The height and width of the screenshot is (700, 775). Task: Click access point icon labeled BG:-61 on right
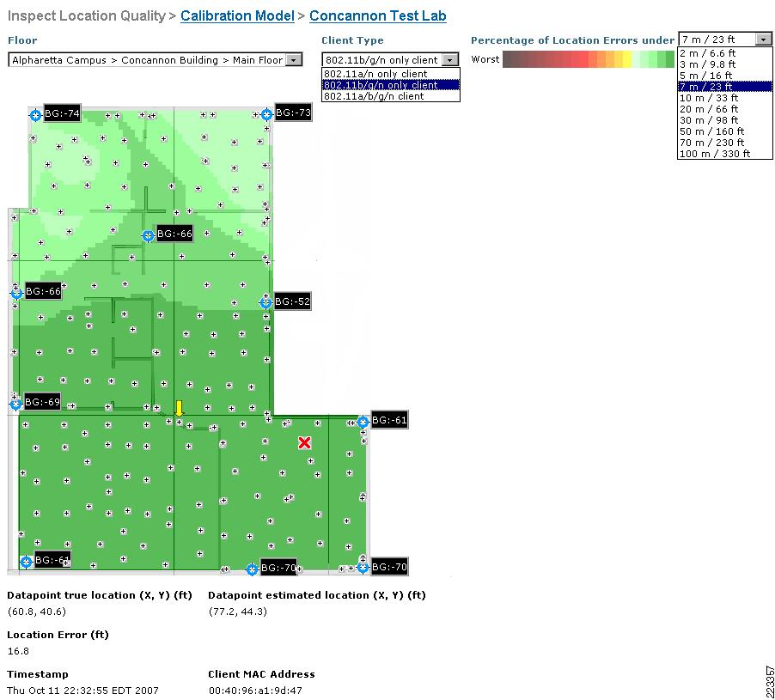click(363, 422)
